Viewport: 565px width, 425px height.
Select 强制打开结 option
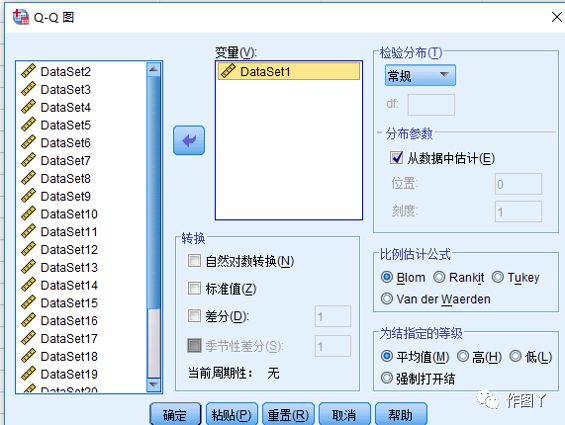[x=387, y=378]
